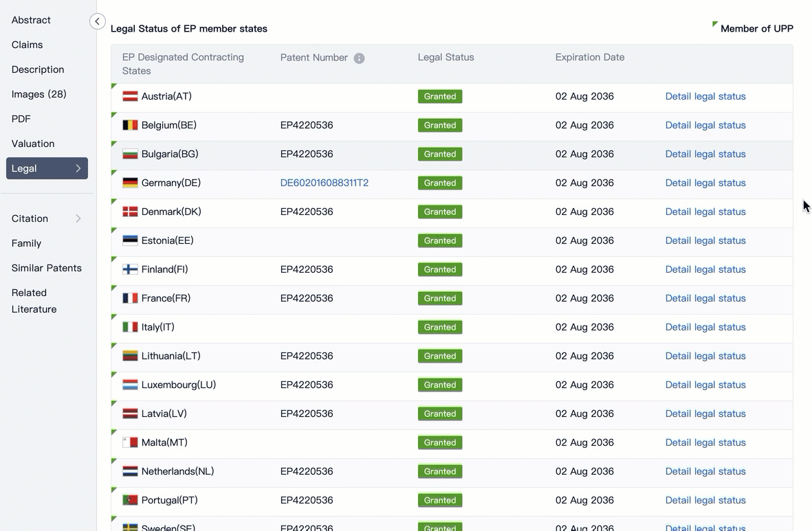Click Granted badge in France row
812x531 pixels.
(x=440, y=298)
